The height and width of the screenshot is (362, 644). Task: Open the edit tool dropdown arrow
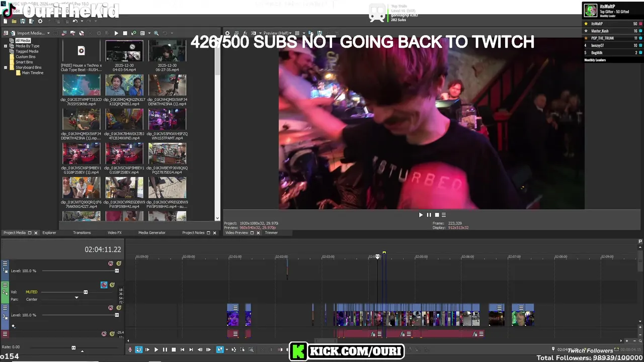click(x=227, y=349)
